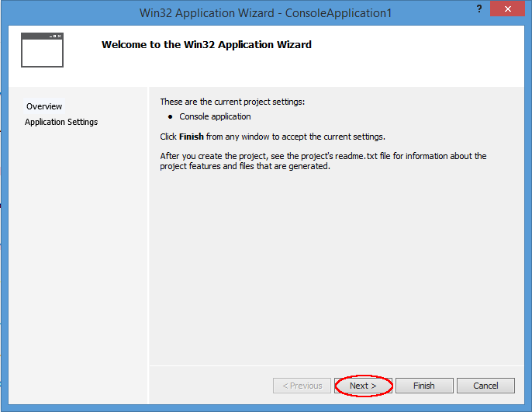
Task: Select the Console application bullet item
Action: pos(215,116)
